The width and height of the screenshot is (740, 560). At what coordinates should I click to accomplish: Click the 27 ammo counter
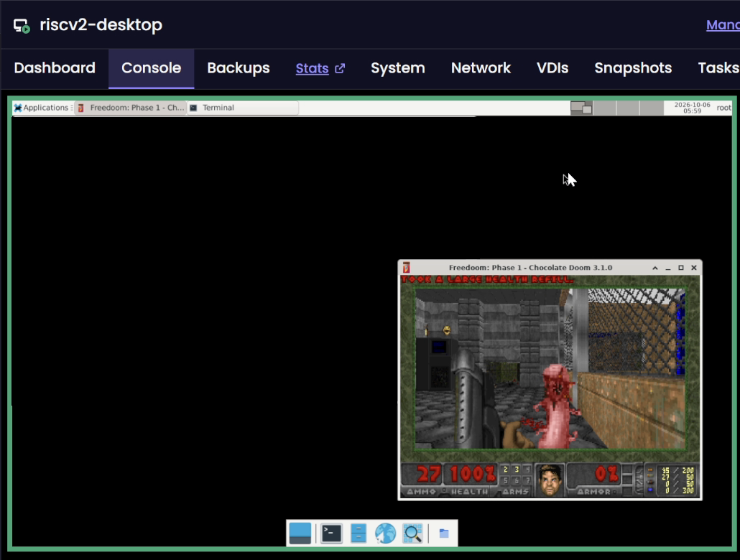(x=428, y=474)
